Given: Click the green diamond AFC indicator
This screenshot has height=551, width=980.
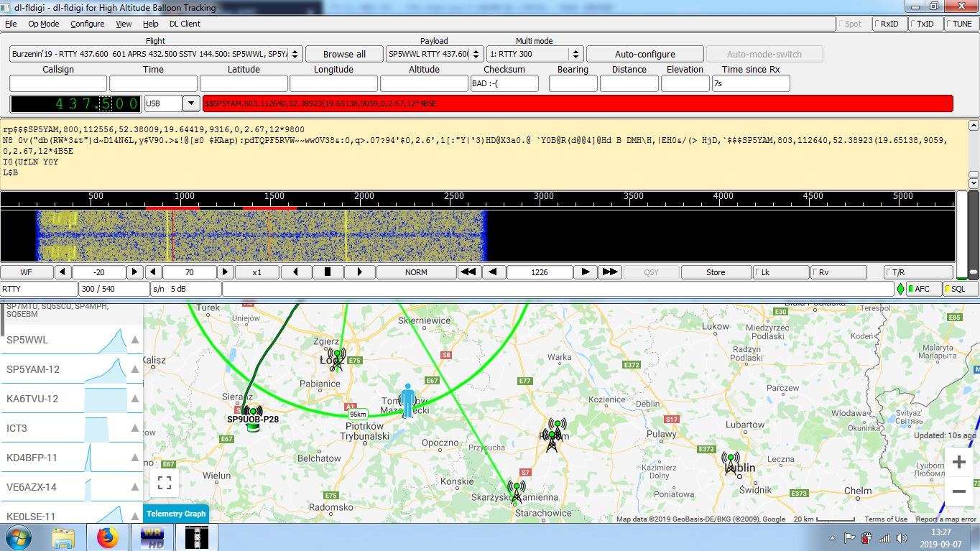Looking at the screenshot, I should pos(900,289).
